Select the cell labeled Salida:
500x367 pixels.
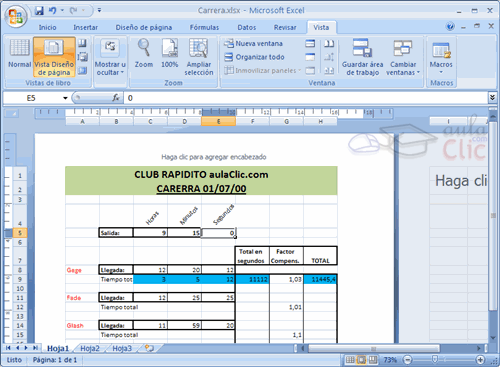click(x=116, y=233)
